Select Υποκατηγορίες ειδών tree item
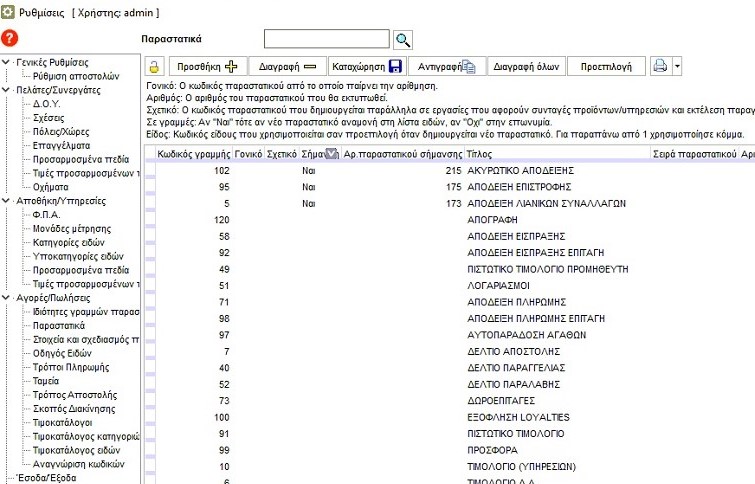The width and height of the screenshot is (755, 484). coord(78,256)
